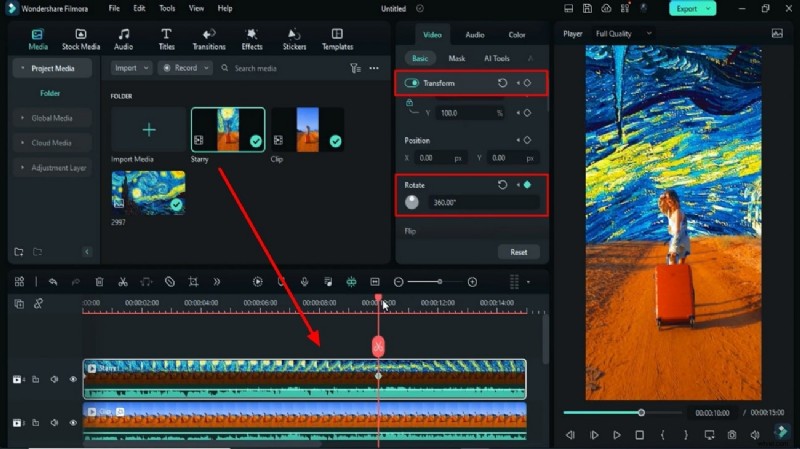Reset the Rotate value with its reset icon
The image size is (800, 449).
(502, 185)
